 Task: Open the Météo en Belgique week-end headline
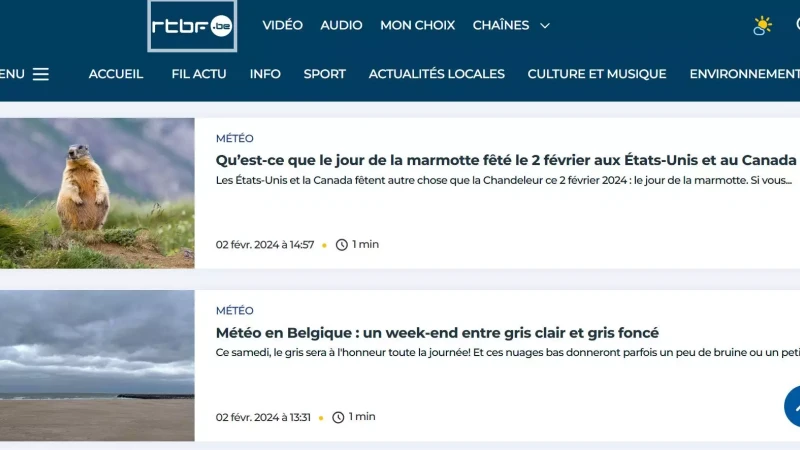tap(437, 333)
